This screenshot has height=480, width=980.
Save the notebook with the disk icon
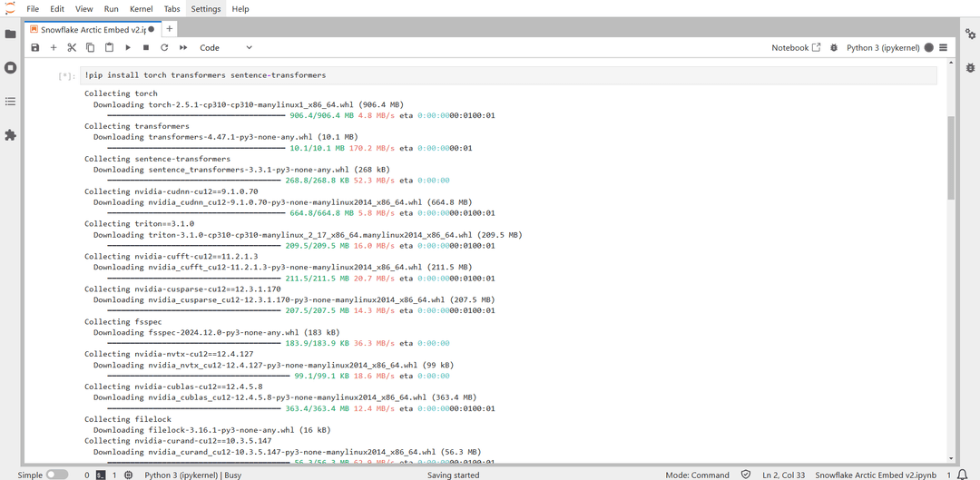35,47
